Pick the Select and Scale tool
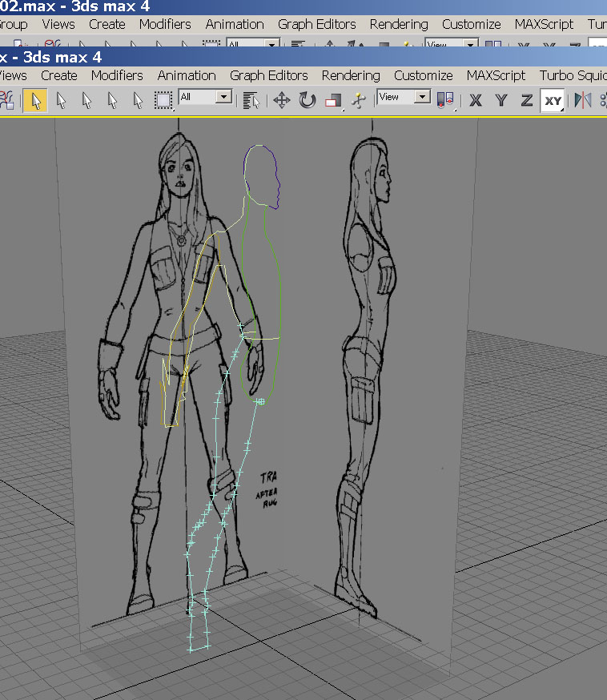Image resolution: width=607 pixels, height=700 pixels. (333, 101)
